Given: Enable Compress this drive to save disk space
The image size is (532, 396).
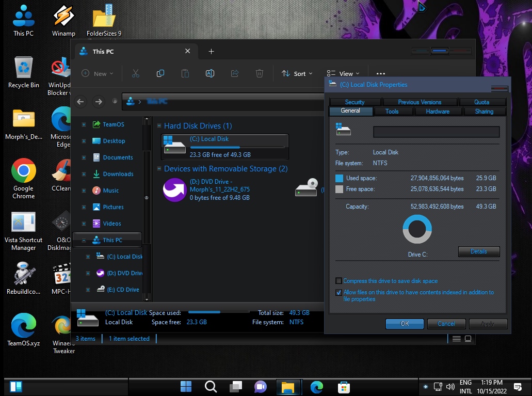Looking at the screenshot, I should pyautogui.click(x=338, y=281).
